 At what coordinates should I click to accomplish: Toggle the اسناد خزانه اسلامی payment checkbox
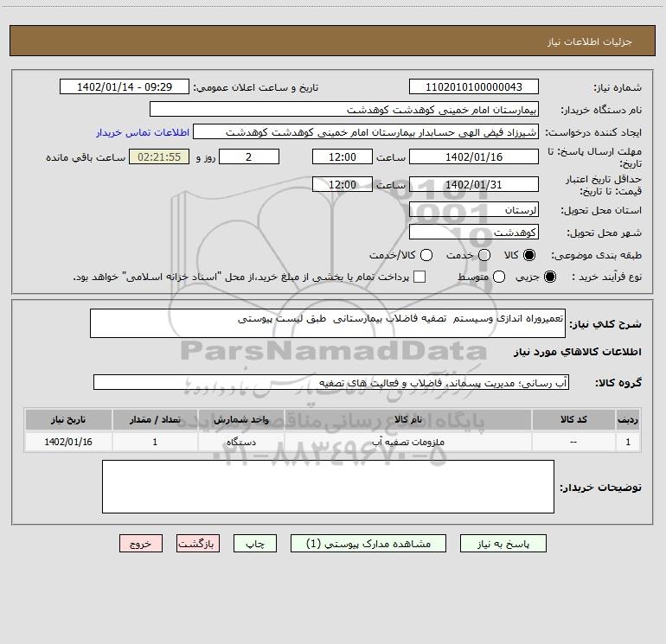(x=419, y=277)
